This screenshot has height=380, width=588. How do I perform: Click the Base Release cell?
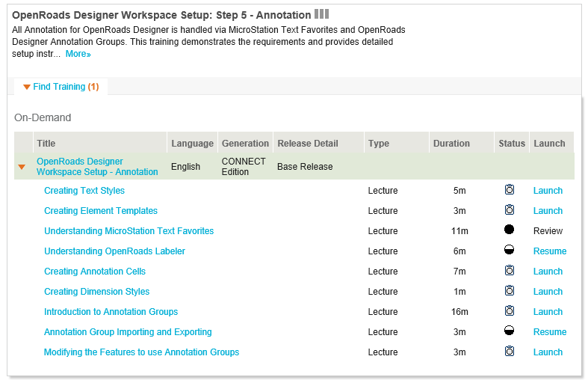(305, 167)
